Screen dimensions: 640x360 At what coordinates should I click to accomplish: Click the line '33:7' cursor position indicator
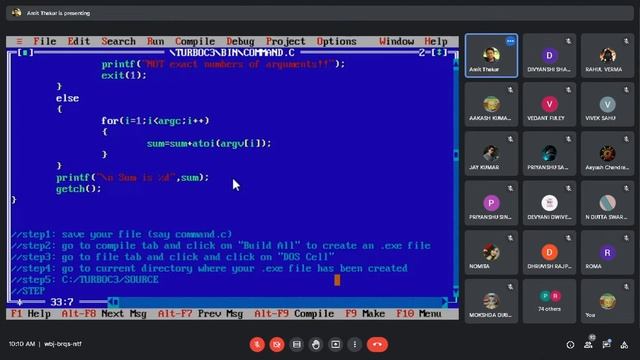pos(62,302)
